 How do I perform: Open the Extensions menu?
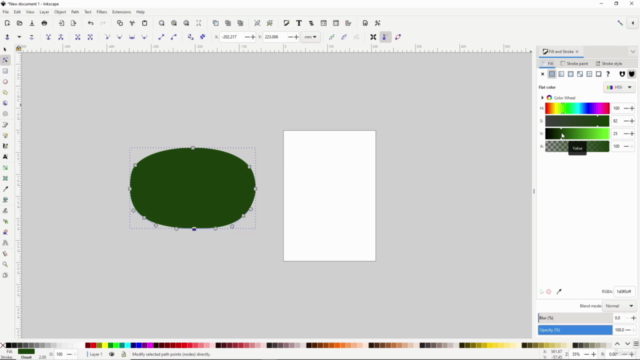click(122, 12)
